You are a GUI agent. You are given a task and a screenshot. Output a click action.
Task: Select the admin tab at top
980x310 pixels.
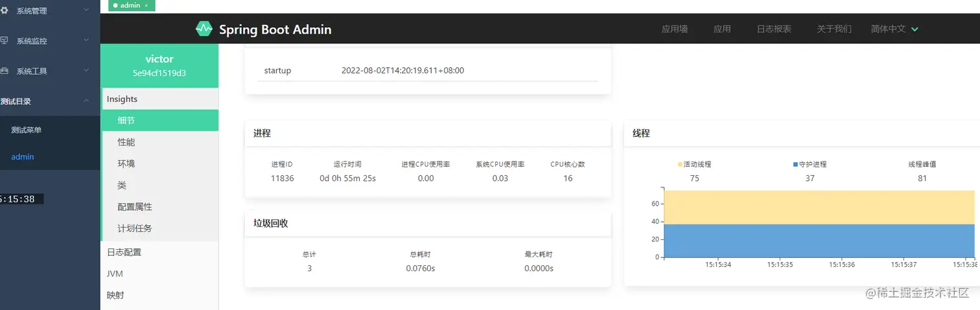click(x=131, y=5)
